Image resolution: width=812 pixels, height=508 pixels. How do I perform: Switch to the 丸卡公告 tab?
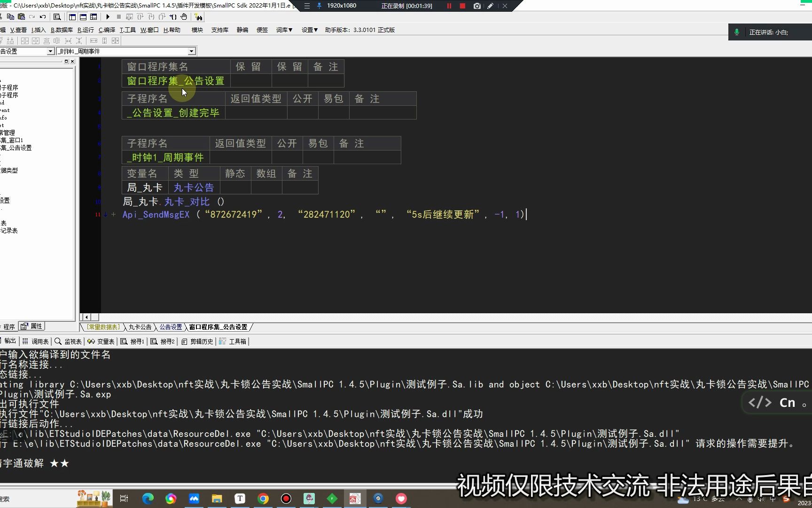pyautogui.click(x=140, y=327)
